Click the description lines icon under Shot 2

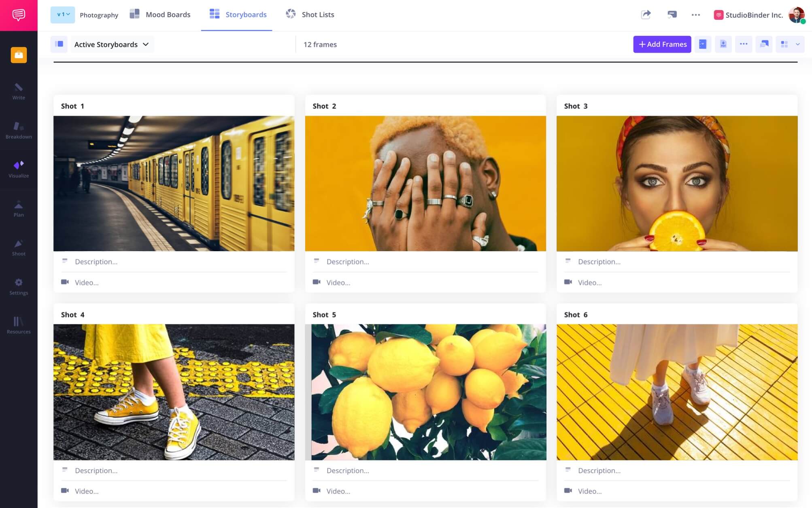[x=317, y=261]
